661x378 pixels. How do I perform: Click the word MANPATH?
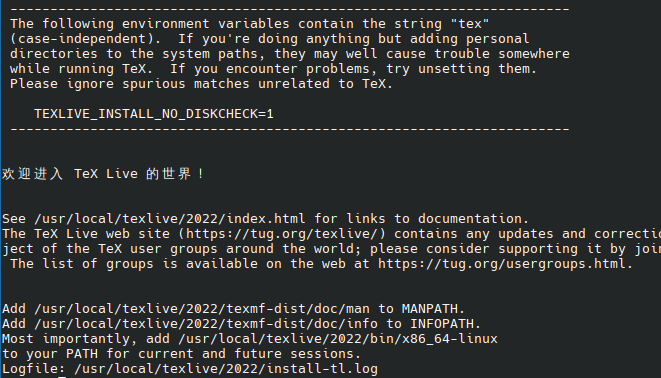(429, 309)
